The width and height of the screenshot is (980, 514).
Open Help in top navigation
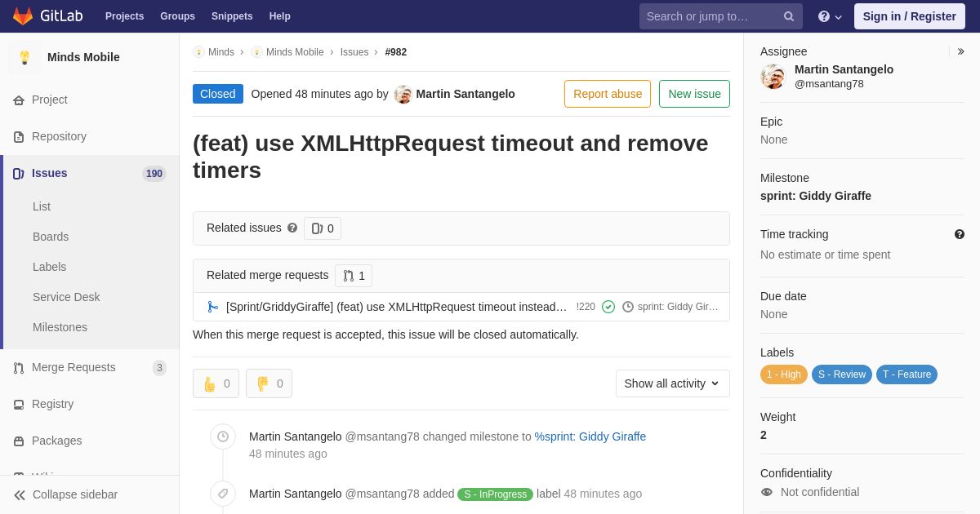(x=280, y=16)
